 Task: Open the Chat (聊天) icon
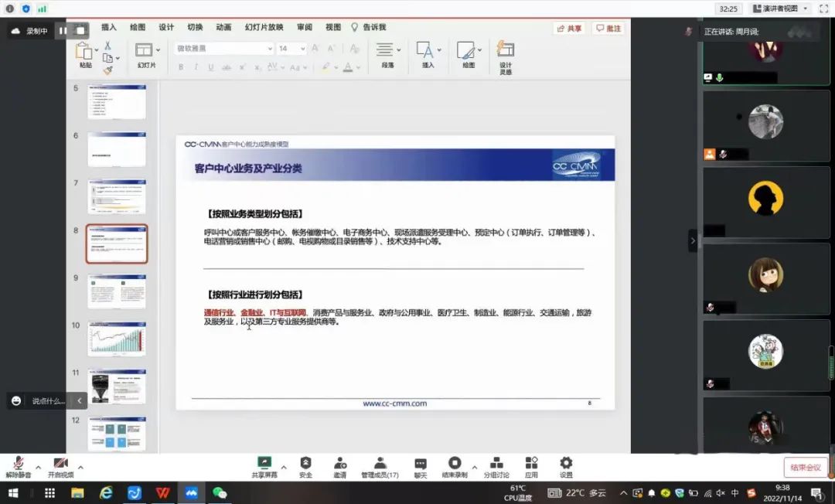coord(421,463)
